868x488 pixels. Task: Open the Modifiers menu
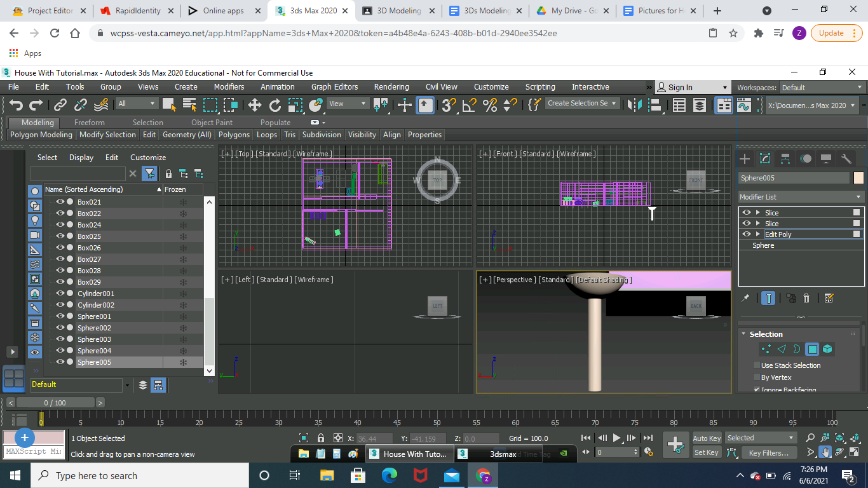click(229, 87)
